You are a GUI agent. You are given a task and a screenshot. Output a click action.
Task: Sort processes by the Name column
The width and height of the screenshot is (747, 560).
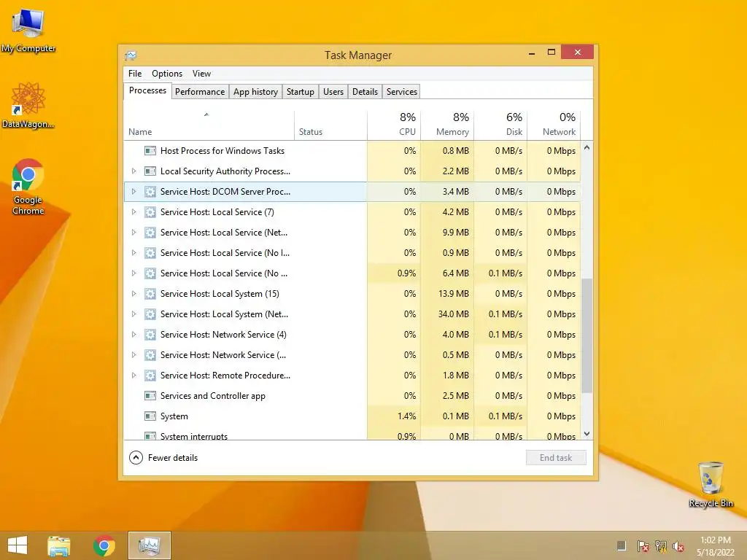209,125
